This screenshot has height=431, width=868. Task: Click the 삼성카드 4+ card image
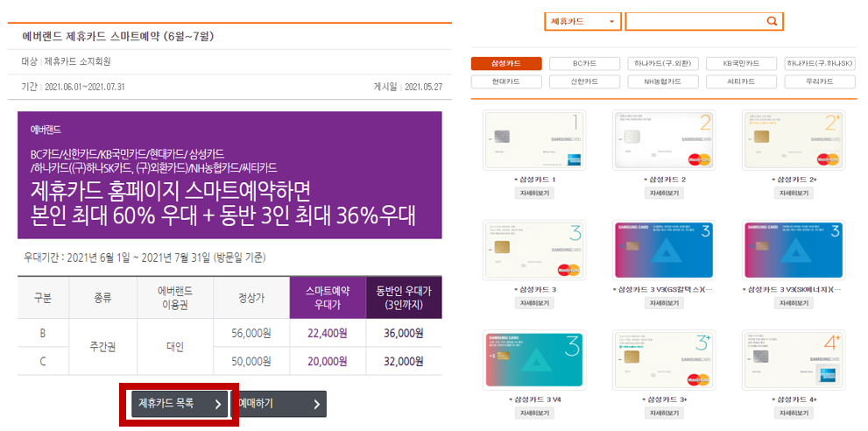[x=794, y=360]
